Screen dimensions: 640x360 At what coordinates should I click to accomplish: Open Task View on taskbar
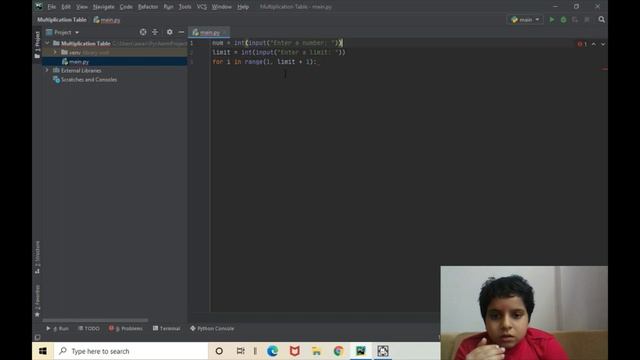[x=240, y=351]
